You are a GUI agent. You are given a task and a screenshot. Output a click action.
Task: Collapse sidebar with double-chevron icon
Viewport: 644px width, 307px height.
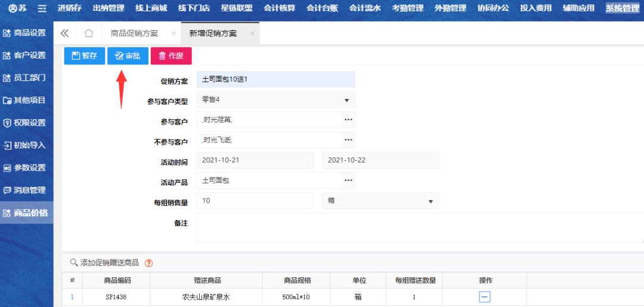(x=64, y=33)
